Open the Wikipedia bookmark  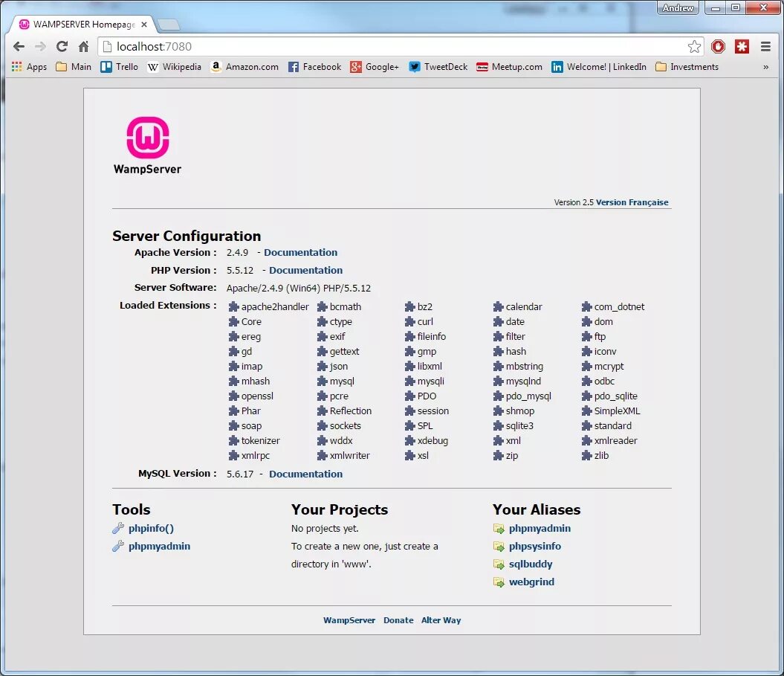[174, 66]
